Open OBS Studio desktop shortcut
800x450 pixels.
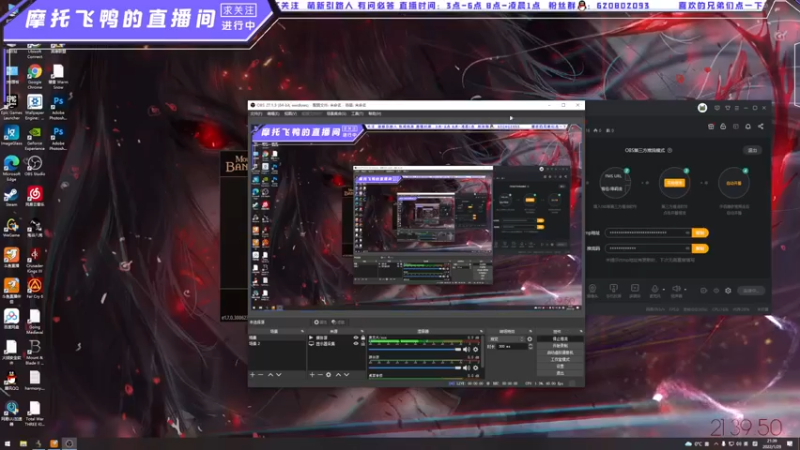click(35, 166)
